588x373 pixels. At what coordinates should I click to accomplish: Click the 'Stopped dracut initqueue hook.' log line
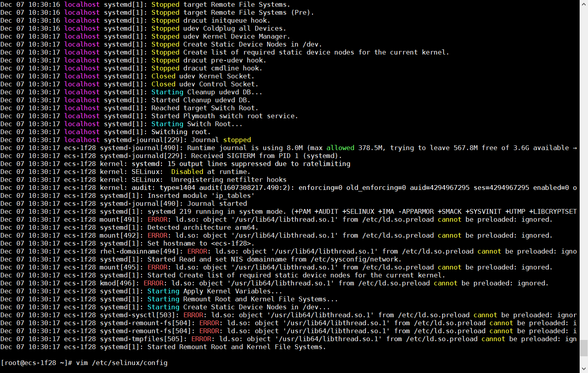[x=135, y=20]
